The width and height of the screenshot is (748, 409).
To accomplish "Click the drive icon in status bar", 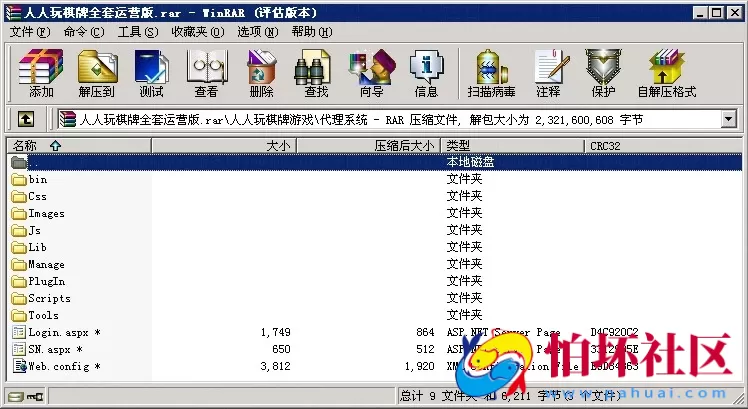I will (x=16, y=397).
